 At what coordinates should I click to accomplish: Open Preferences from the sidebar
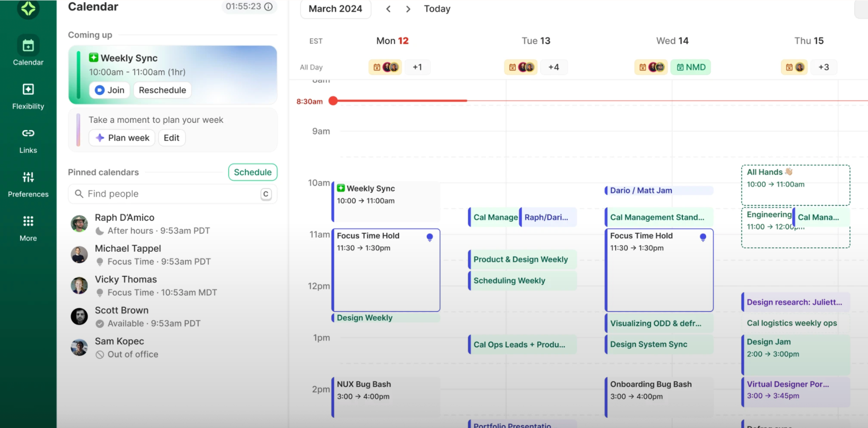[28, 178]
